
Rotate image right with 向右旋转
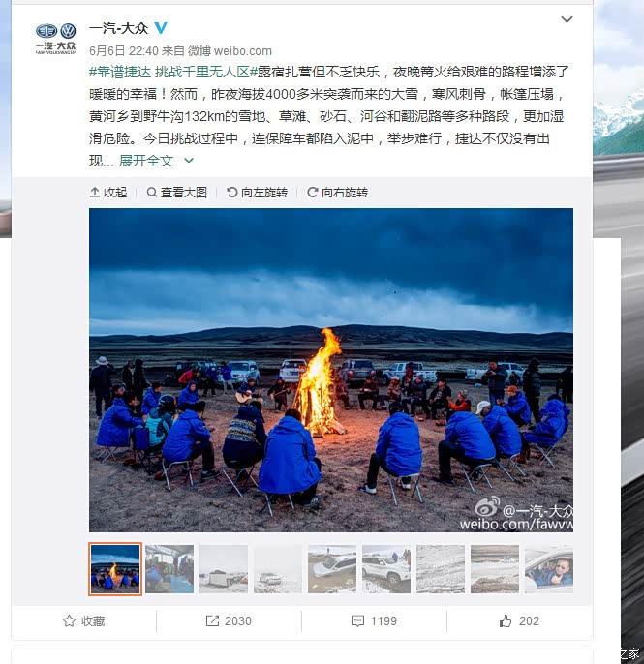tap(337, 193)
